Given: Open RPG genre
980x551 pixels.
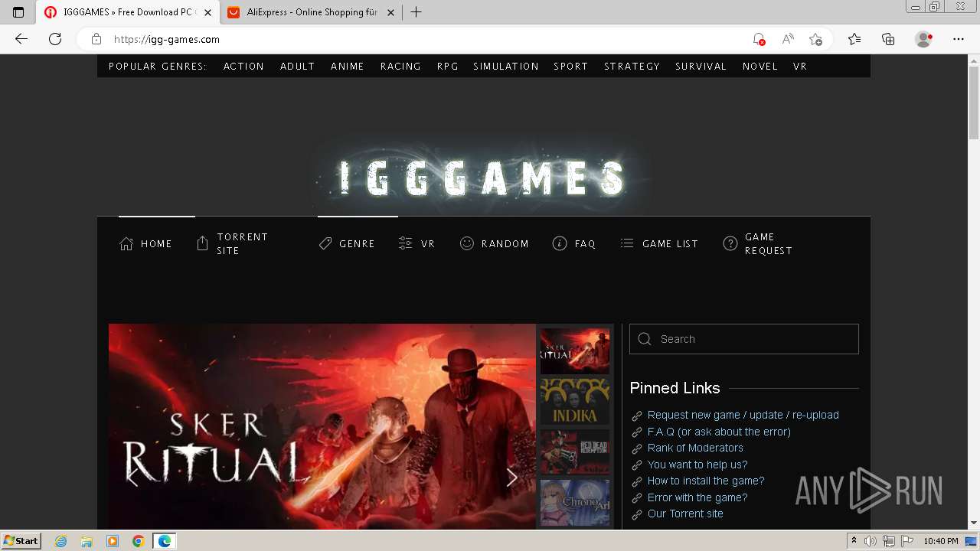Looking at the screenshot, I should pyautogui.click(x=448, y=67).
